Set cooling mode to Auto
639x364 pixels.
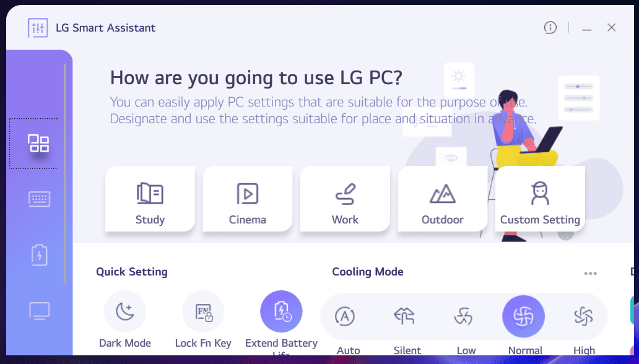(345, 316)
